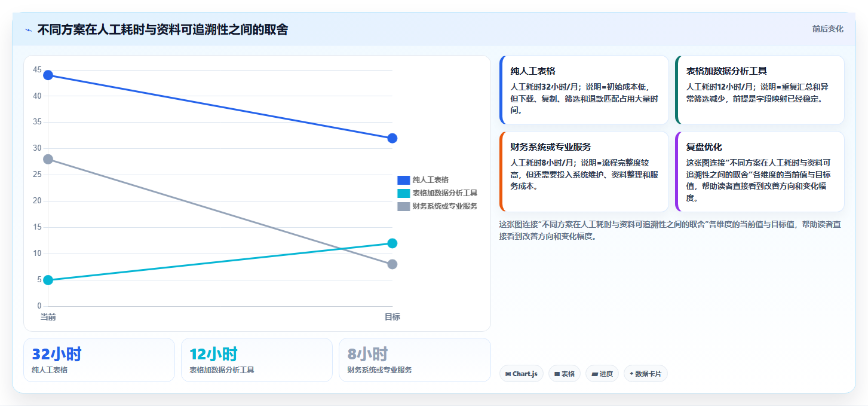The image size is (868, 406).
Task: Select the 32小时 stat card
Action: pos(99,360)
